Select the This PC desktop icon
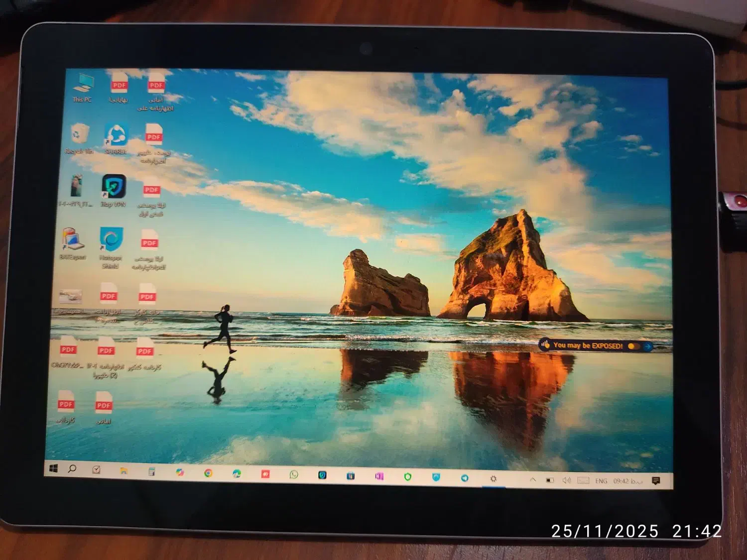Viewport: 747px width, 560px height. 83,86
